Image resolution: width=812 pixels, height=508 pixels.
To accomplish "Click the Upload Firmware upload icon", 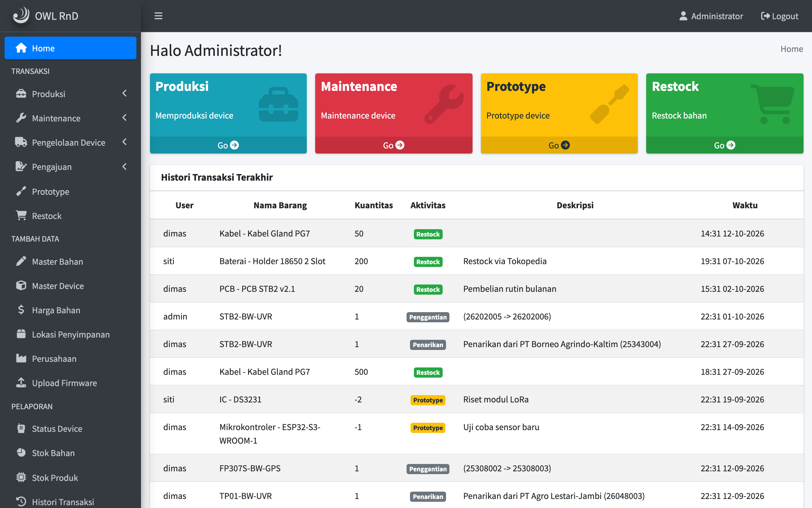I will (x=21, y=382).
